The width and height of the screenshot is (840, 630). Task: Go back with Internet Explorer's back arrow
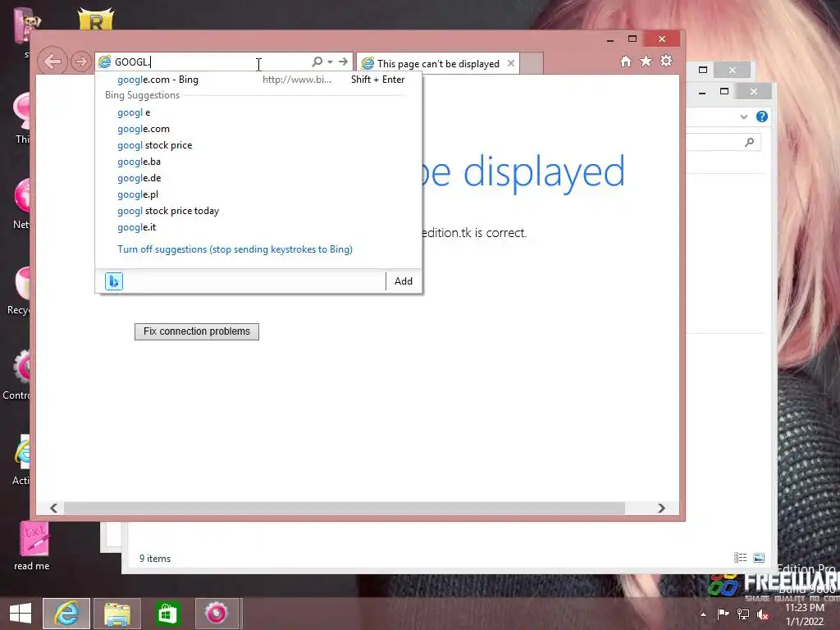[x=52, y=62]
